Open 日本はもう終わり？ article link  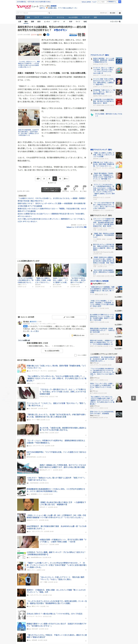pyautogui.click(x=54, y=614)
